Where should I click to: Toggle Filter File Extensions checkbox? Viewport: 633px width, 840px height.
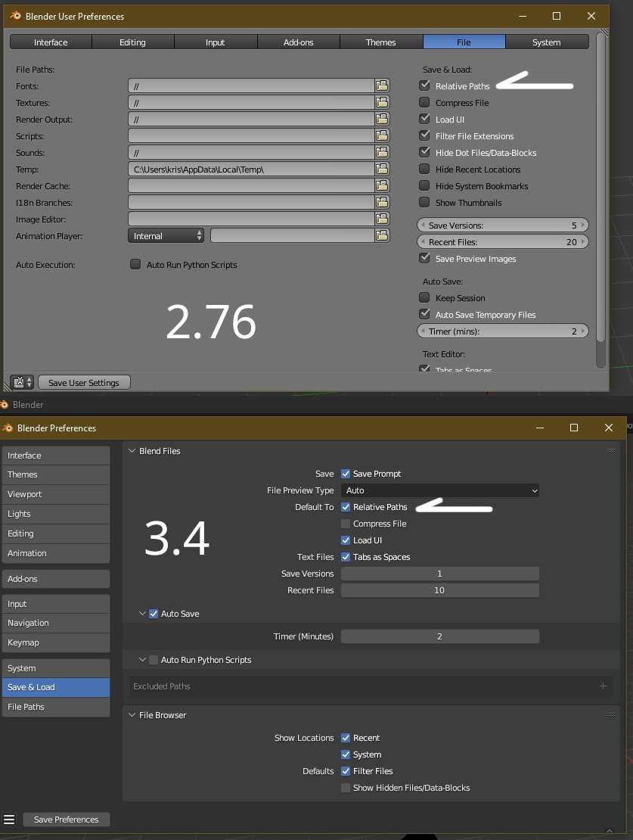[425, 135]
